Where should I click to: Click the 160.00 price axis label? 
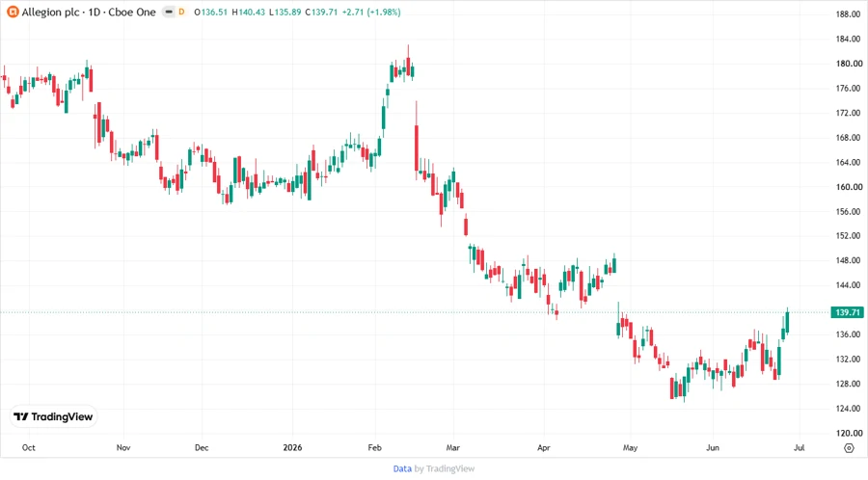[x=848, y=187]
